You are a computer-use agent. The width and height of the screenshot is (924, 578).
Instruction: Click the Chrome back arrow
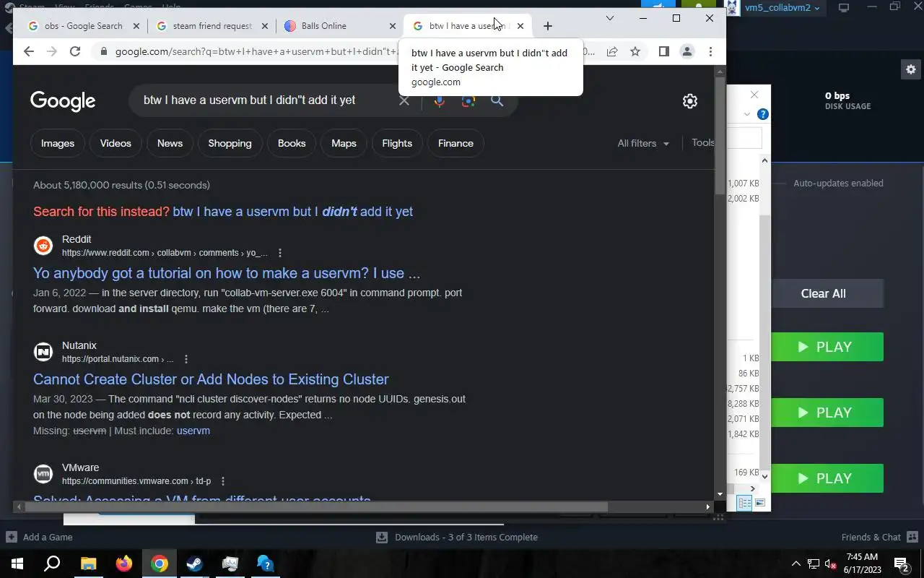coord(29,51)
